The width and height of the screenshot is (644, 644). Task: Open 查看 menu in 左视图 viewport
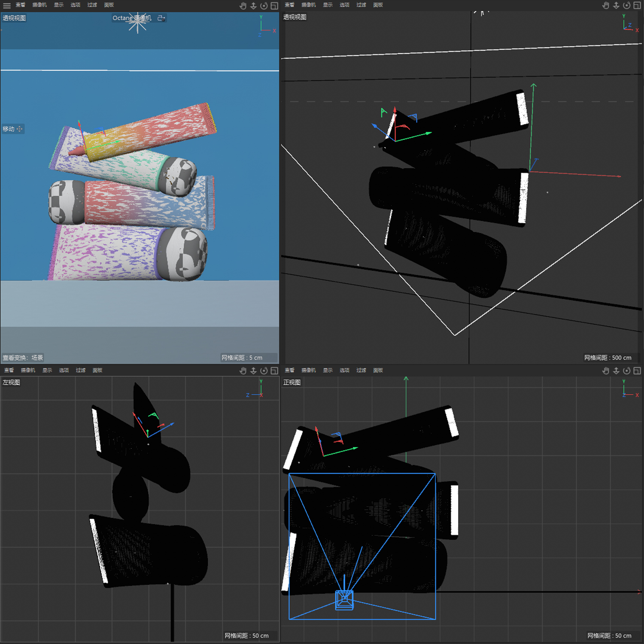coord(9,371)
